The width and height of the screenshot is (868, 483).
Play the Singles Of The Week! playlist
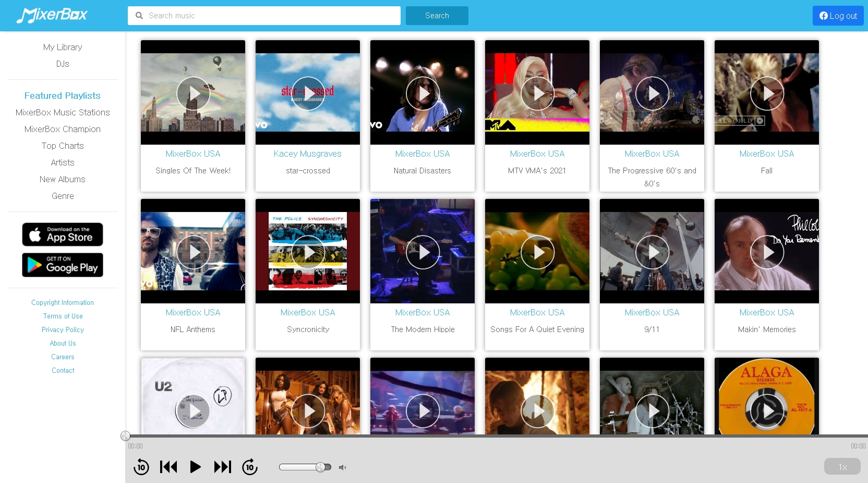(193, 93)
